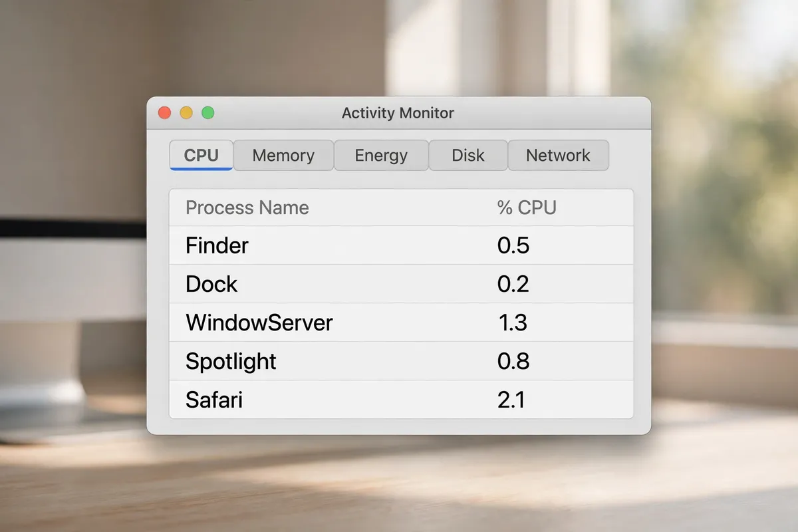Show the Network tab
The width and height of the screenshot is (798, 532).
point(558,155)
